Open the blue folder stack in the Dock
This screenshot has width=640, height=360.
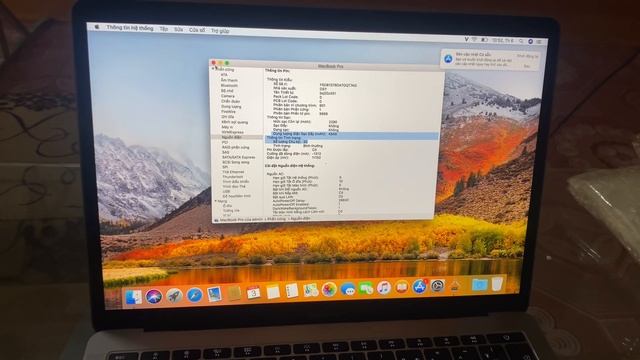pos(480,284)
